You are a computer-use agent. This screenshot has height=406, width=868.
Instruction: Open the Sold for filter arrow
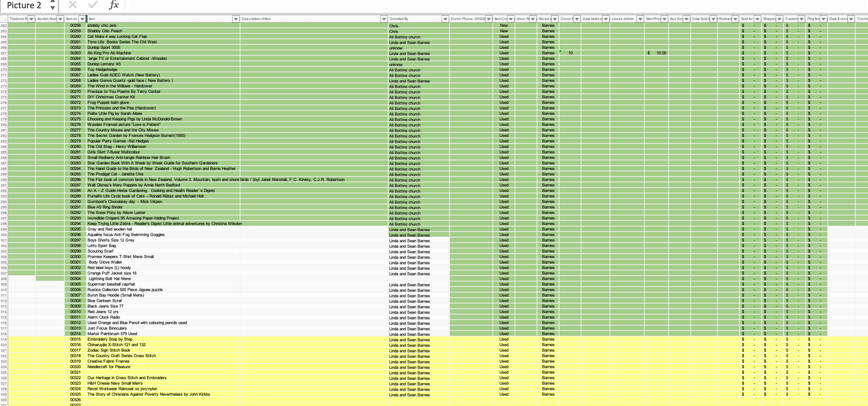pyautogui.click(x=757, y=19)
